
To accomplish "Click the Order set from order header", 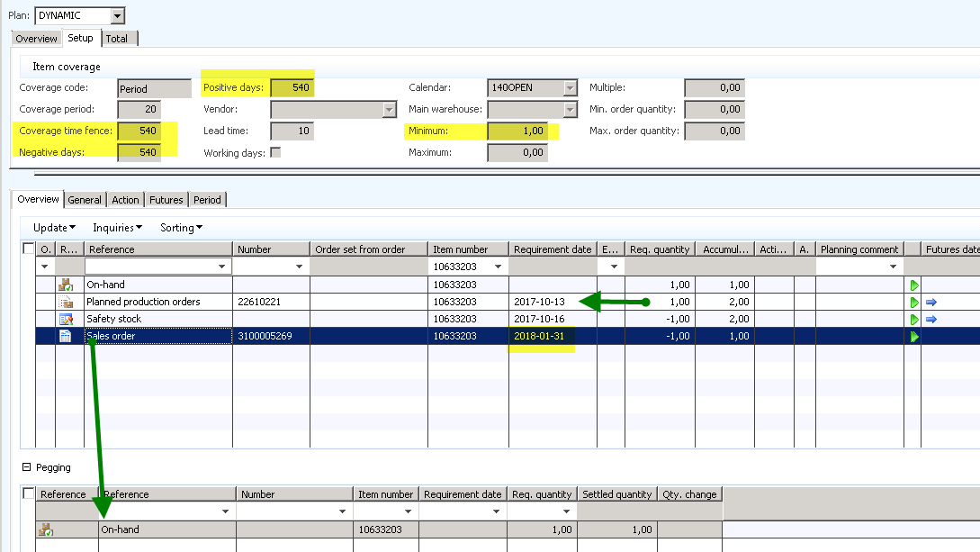I will tap(369, 249).
